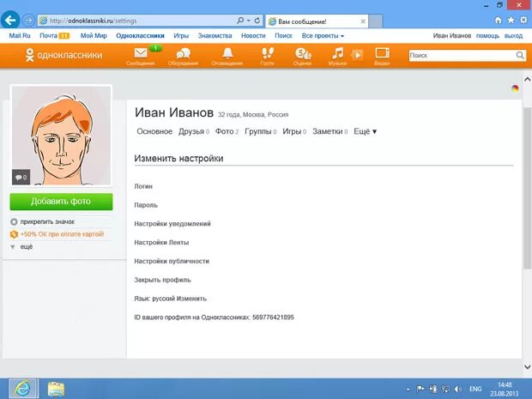Switch to the Заметки tab
This screenshot has height=399, width=532.
(x=329, y=131)
